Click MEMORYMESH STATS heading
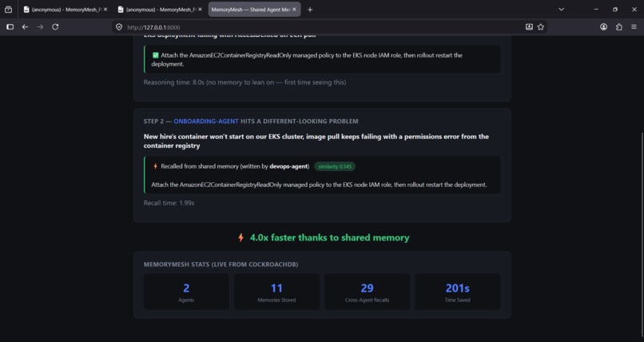Viewport: 644px width, 342px height. (x=221, y=264)
